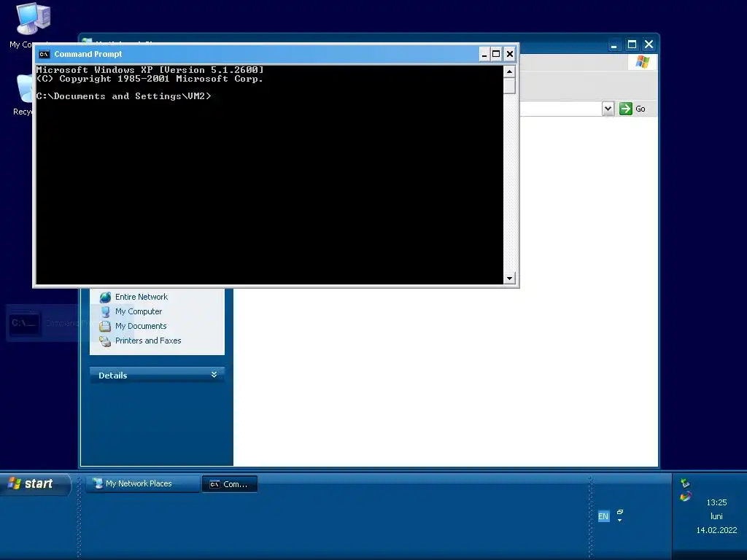Viewport: 747px width, 560px height.
Task: Click the Command Prompt scrollbar up arrow
Action: coord(509,72)
